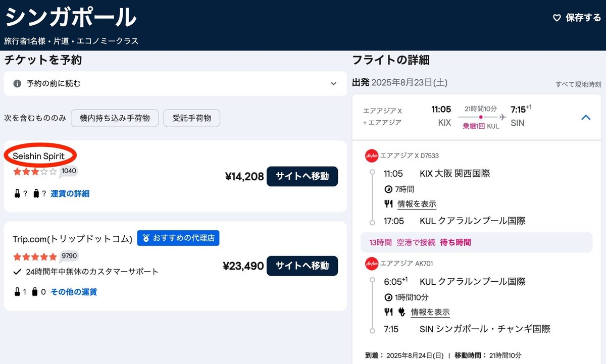Click the AirAsia X logo beside flight D7533
Screen dimensions: 606x364
371,156
